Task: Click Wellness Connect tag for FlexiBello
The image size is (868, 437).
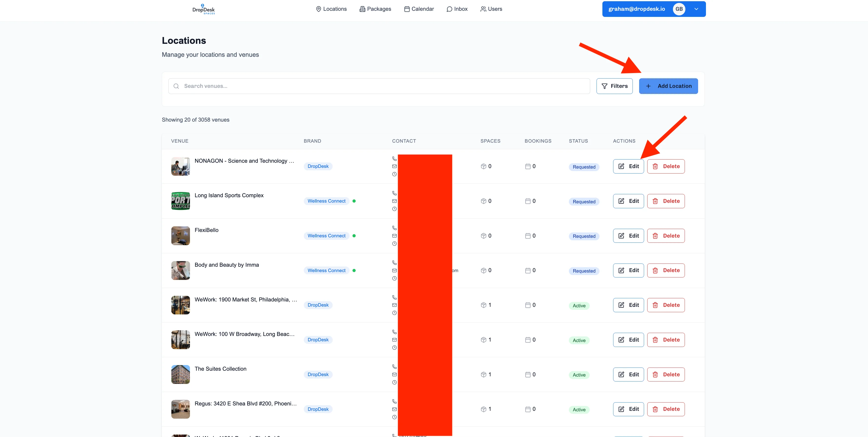Action: (327, 236)
